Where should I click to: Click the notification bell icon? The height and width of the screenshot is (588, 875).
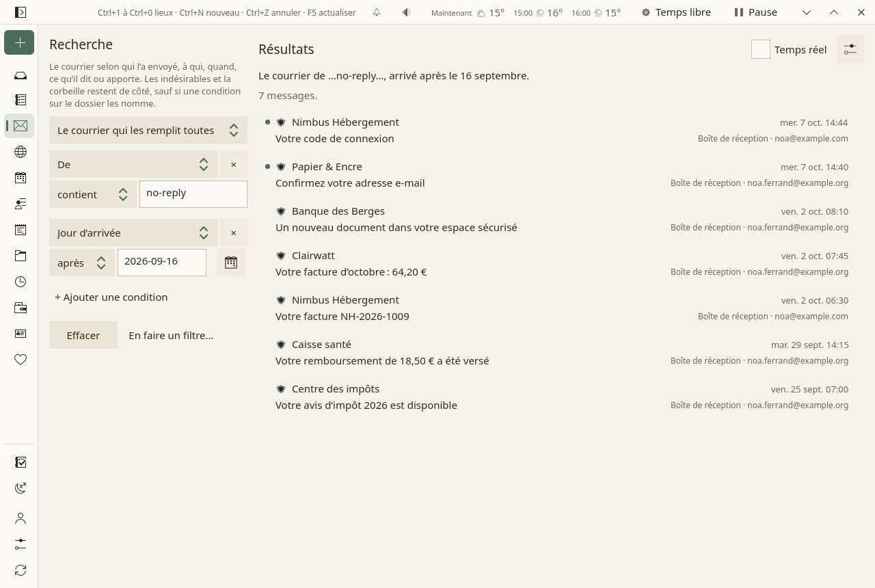click(x=377, y=12)
